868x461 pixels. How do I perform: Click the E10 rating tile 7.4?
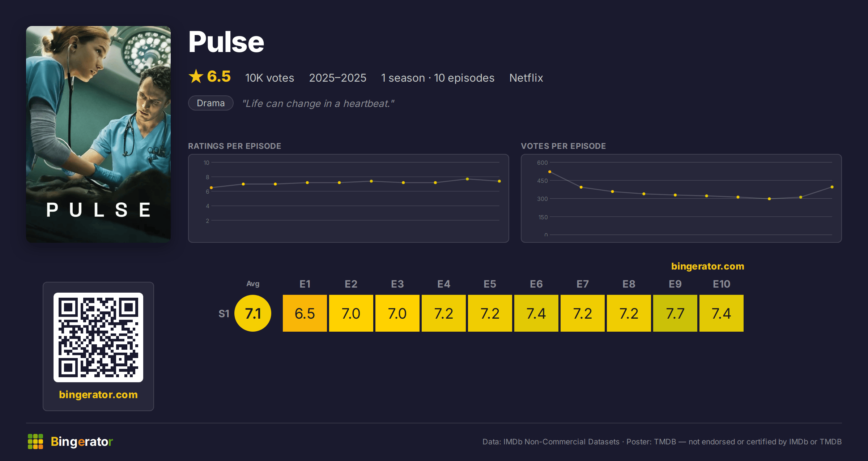(x=722, y=313)
